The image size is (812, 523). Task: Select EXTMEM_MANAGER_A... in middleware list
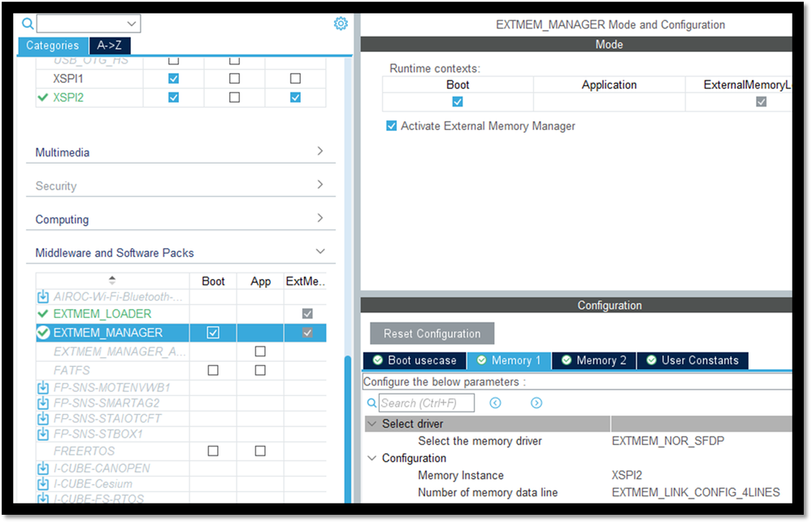coord(119,351)
